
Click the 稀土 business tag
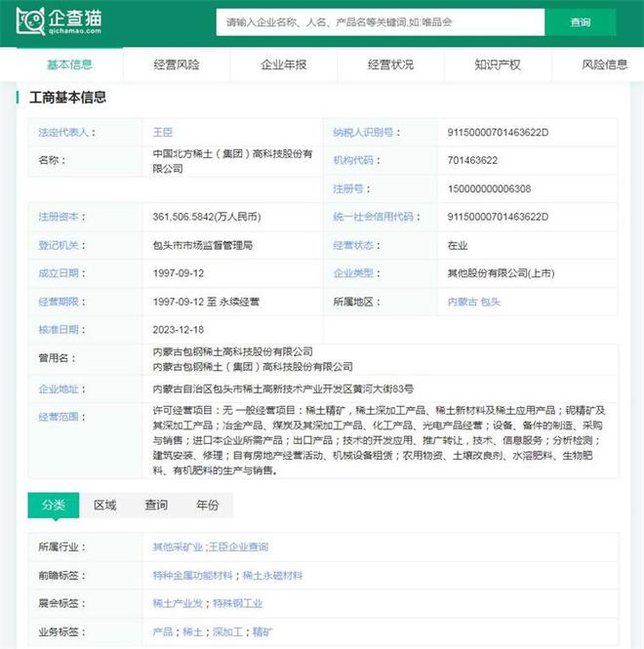[x=192, y=632]
